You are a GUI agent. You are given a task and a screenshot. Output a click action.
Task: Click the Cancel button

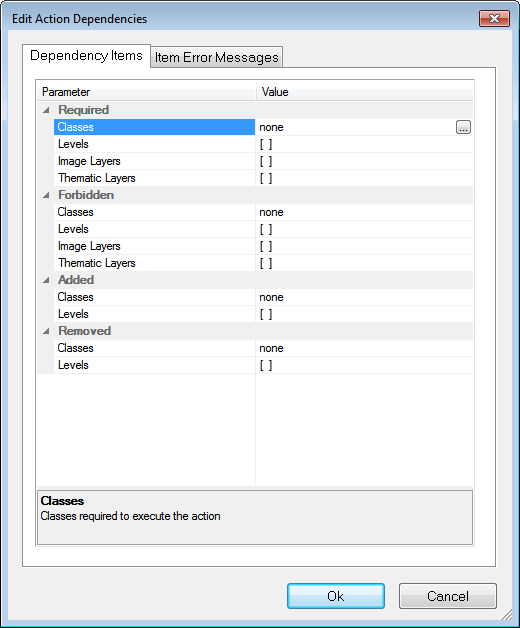coord(447,596)
